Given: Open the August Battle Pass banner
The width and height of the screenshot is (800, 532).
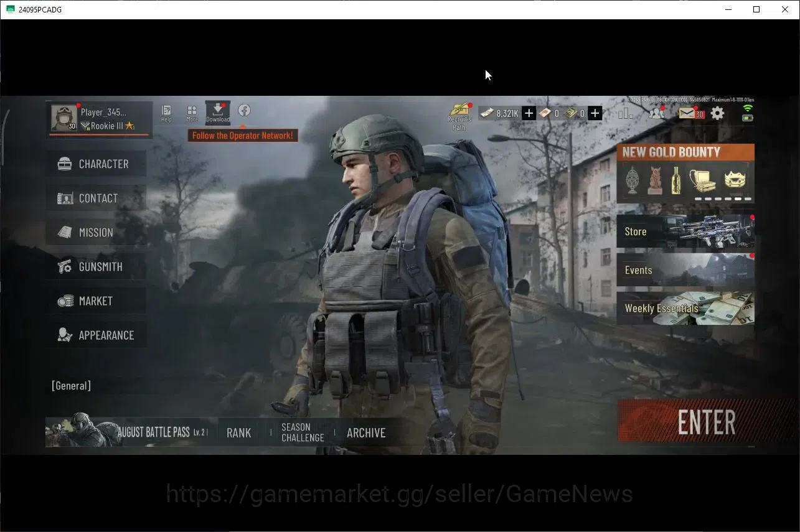Looking at the screenshot, I should click(128, 431).
